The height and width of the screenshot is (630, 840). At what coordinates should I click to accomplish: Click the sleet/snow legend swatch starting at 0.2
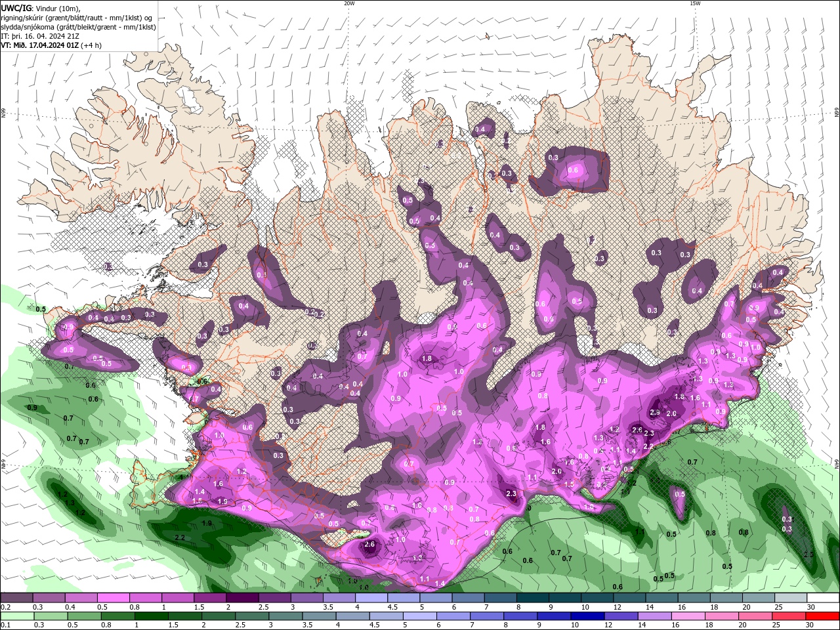pyautogui.click(x=16, y=598)
